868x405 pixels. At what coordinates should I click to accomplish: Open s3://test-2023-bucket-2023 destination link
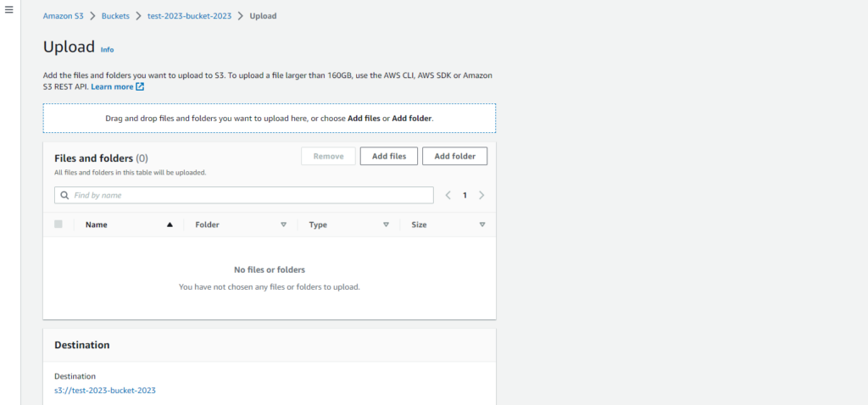[x=105, y=390]
